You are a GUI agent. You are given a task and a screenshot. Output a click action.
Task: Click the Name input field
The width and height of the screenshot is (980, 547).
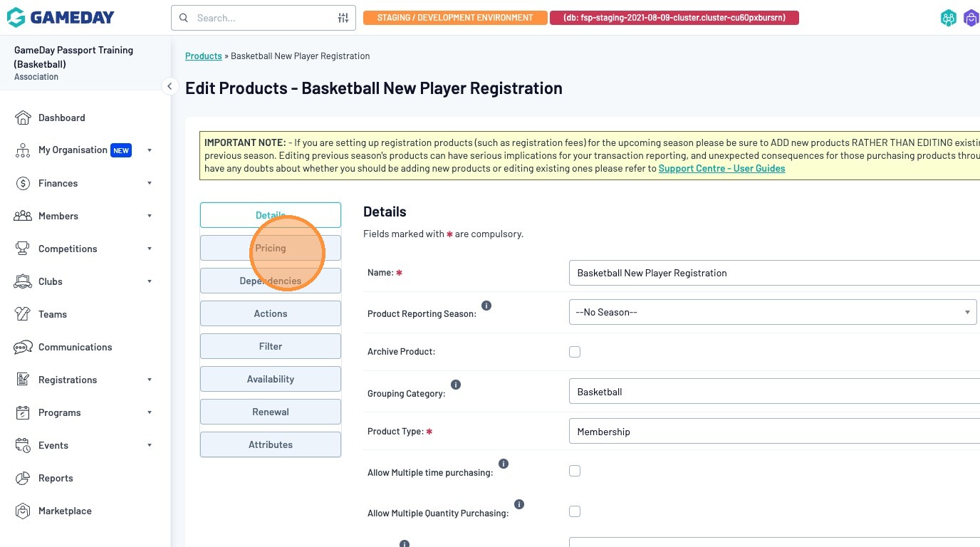(x=773, y=273)
